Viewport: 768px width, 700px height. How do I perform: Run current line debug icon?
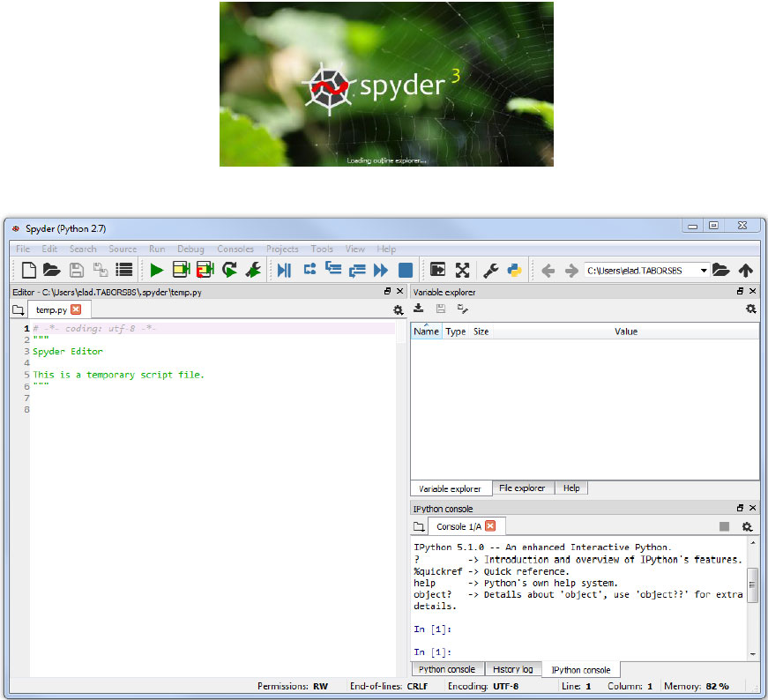(x=309, y=269)
